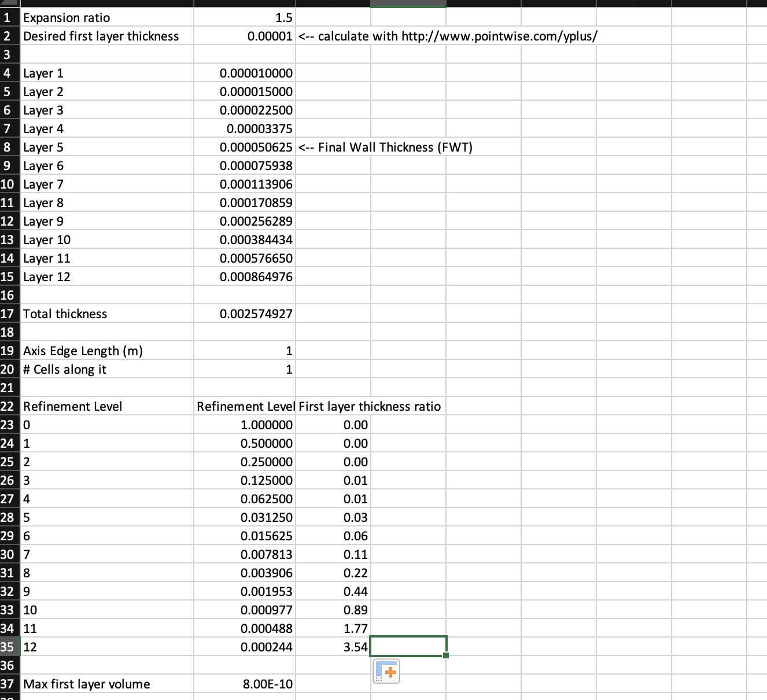Click the 'Axis Edge Length (m)' label

[107, 351]
